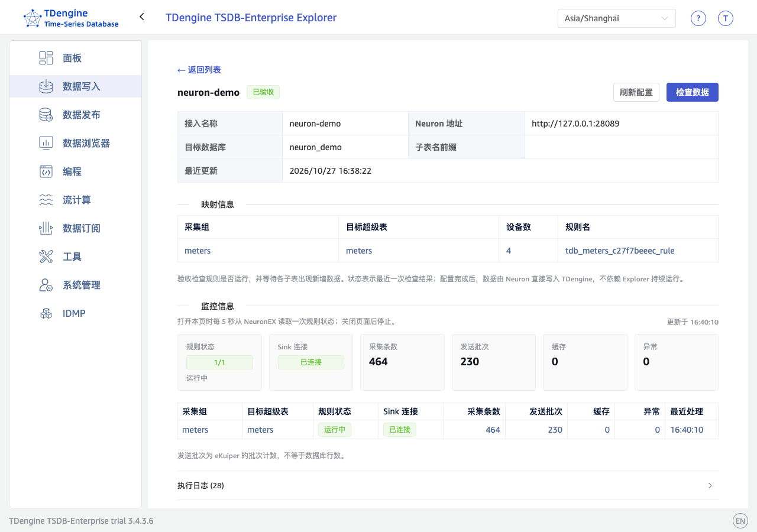Click device count 4 in mapping table
The height and width of the screenshot is (532, 757).
[x=509, y=251]
